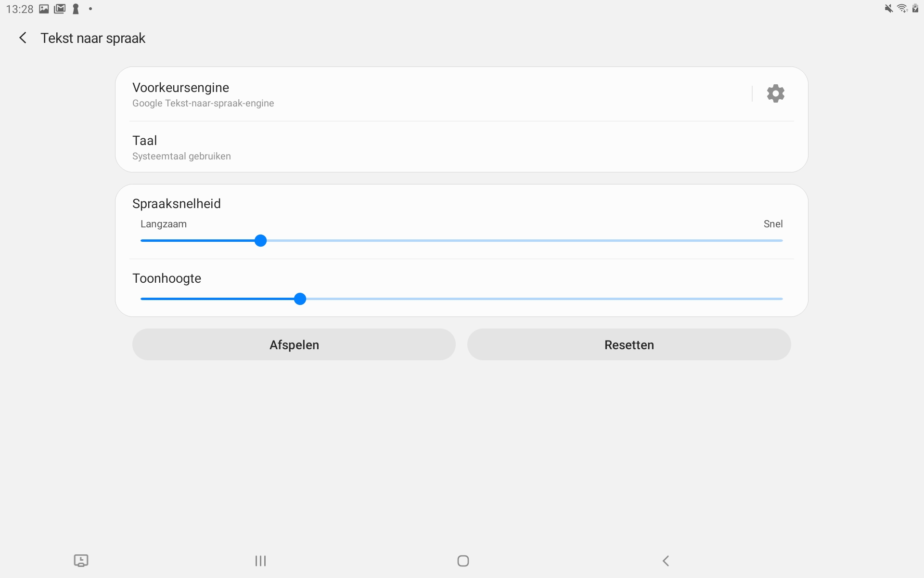Click the Toonhoogte slider handle
This screenshot has height=578, width=924.
coord(300,299)
